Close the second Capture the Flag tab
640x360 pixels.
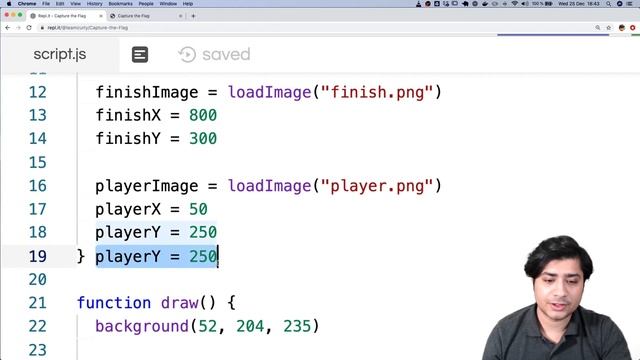coord(180,16)
